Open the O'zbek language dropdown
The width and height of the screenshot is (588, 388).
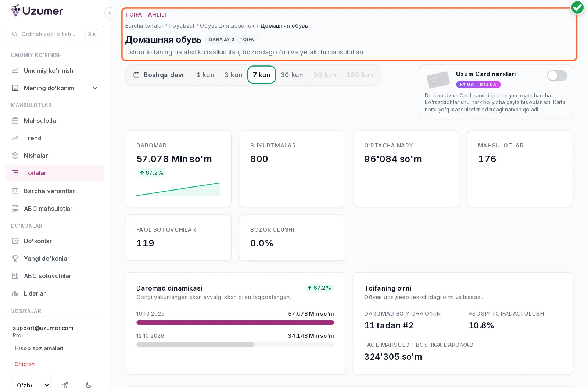pos(31,382)
